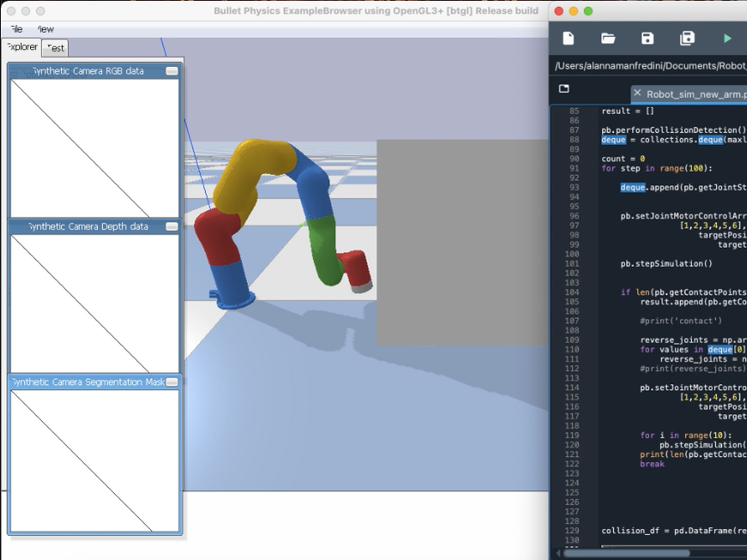Viewport: 747px width, 560px height.
Task: Click the file path field in the editor
Action: [x=650, y=65]
